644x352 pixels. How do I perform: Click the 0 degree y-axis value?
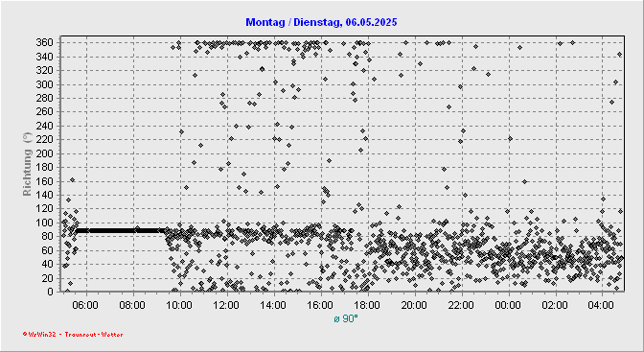pos(51,292)
